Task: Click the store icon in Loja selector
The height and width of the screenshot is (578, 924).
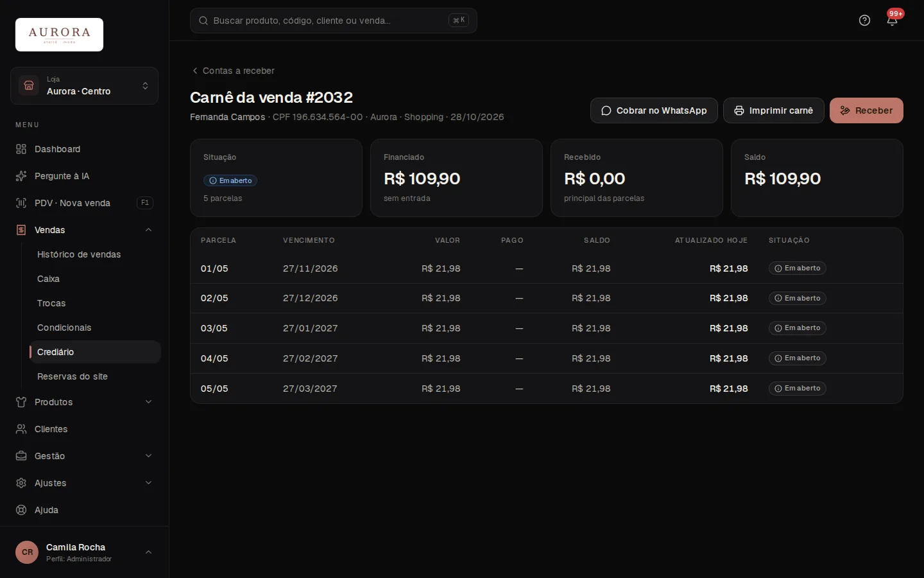Action: point(29,85)
